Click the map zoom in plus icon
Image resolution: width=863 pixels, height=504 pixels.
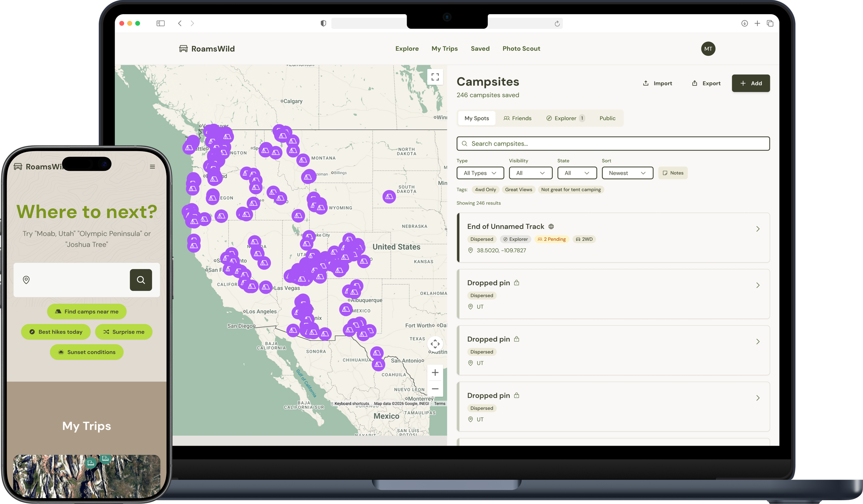tap(435, 373)
